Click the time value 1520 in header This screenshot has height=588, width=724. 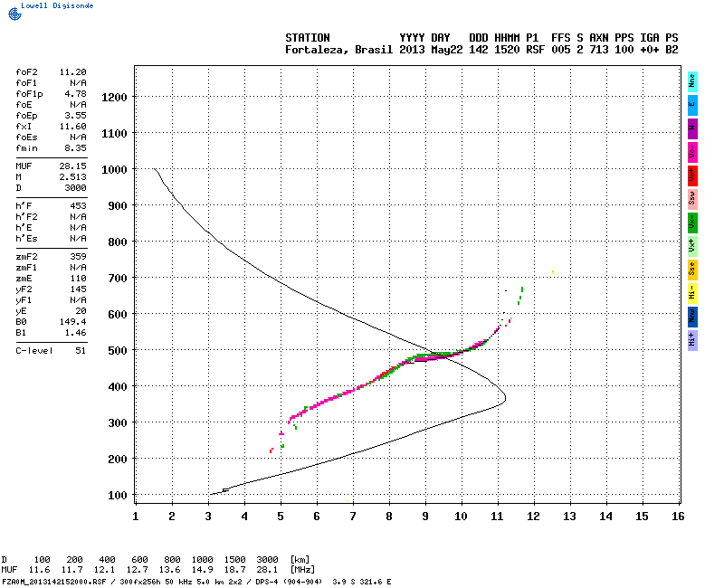(x=507, y=50)
